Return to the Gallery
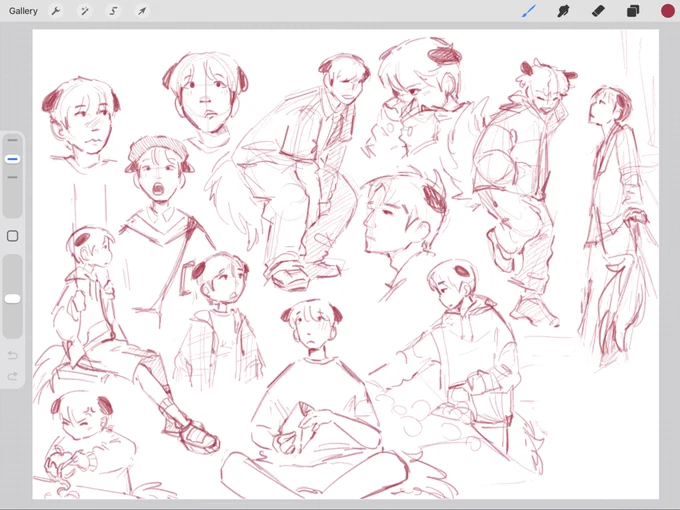The width and height of the screenshot is (680, 510). [x=23, y=11]
